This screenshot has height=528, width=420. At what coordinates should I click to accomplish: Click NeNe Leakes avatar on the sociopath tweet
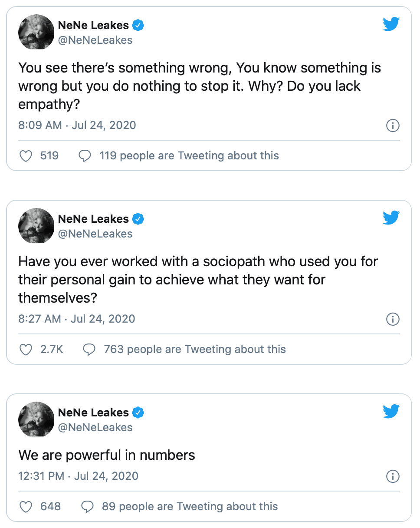pyautogui.click(x=36, y=226)
